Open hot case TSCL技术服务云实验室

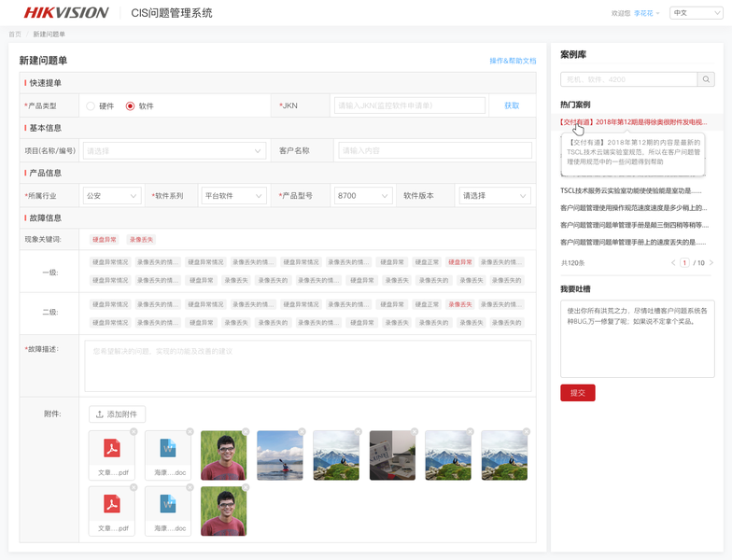(x=631, y=190)
